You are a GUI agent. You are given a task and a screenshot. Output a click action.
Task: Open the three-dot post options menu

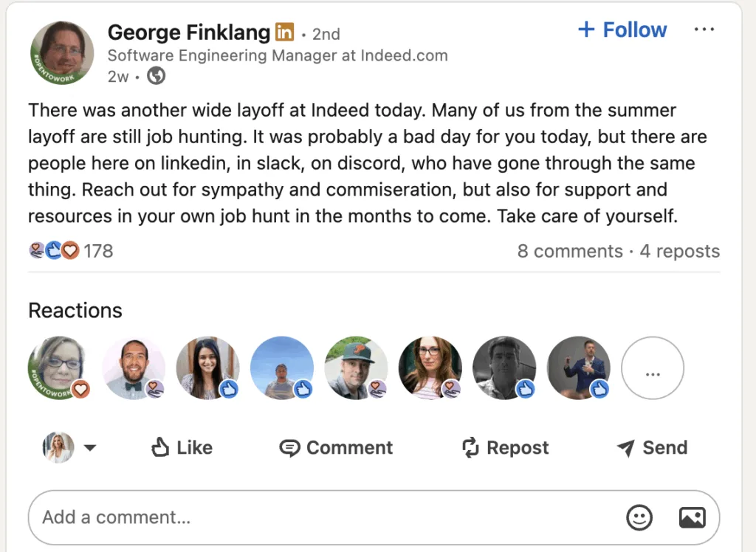[704, 30]
